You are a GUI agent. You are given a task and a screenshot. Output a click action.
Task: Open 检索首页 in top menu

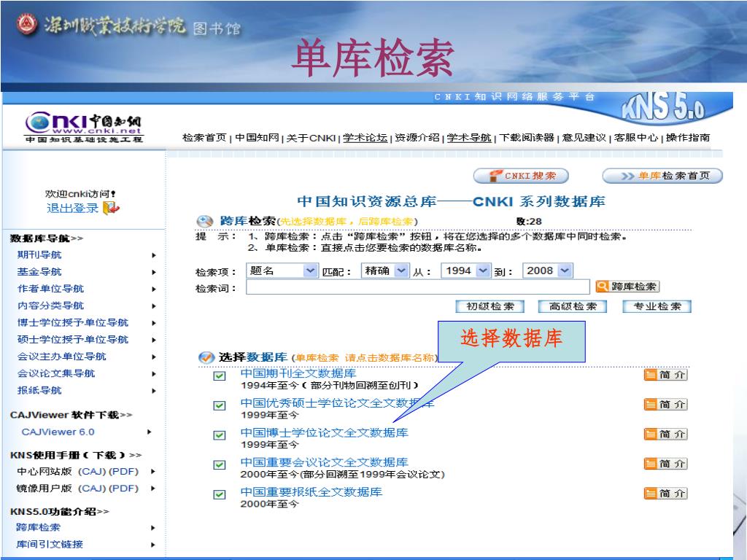(x=204, y=138)
